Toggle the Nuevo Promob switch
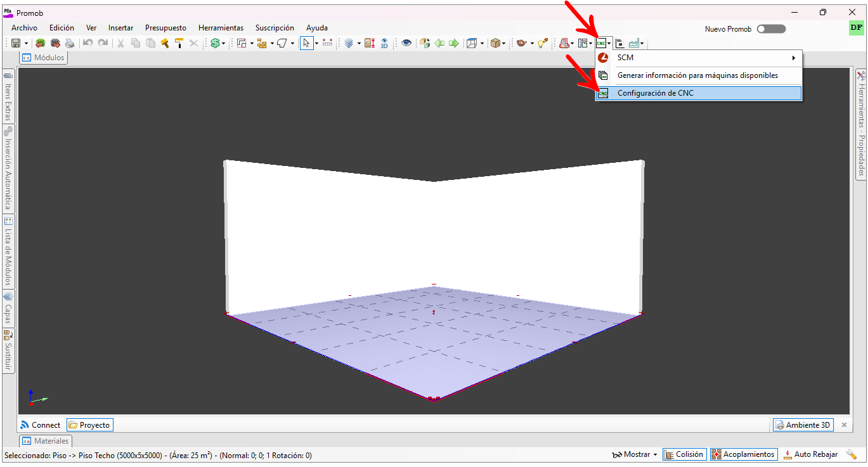Screen dimensions: 868x467 (771, 29)
